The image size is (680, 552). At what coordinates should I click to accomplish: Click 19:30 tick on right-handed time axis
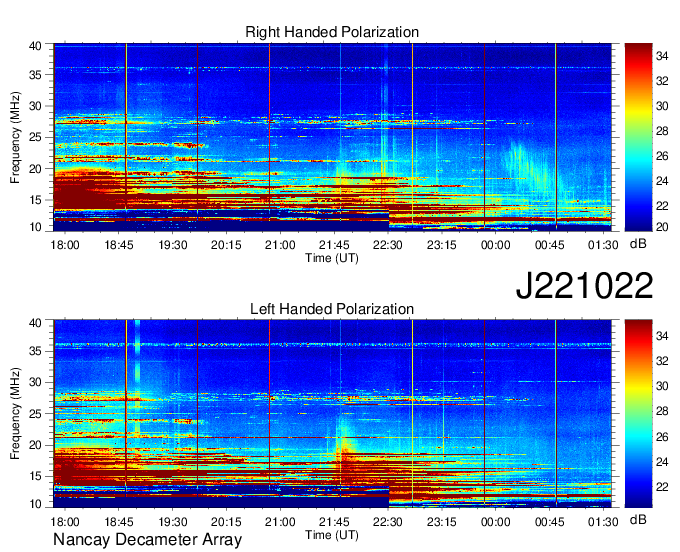coord(173,245)
